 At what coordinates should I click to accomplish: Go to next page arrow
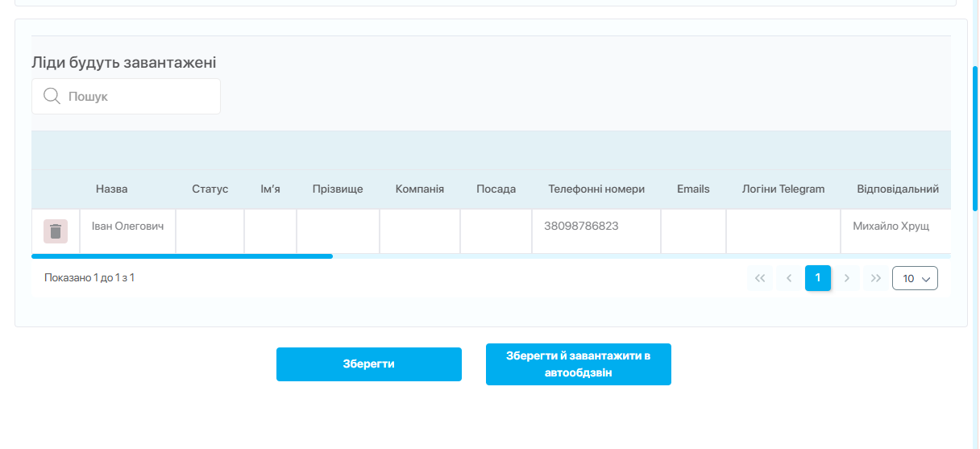coord(846,278)
